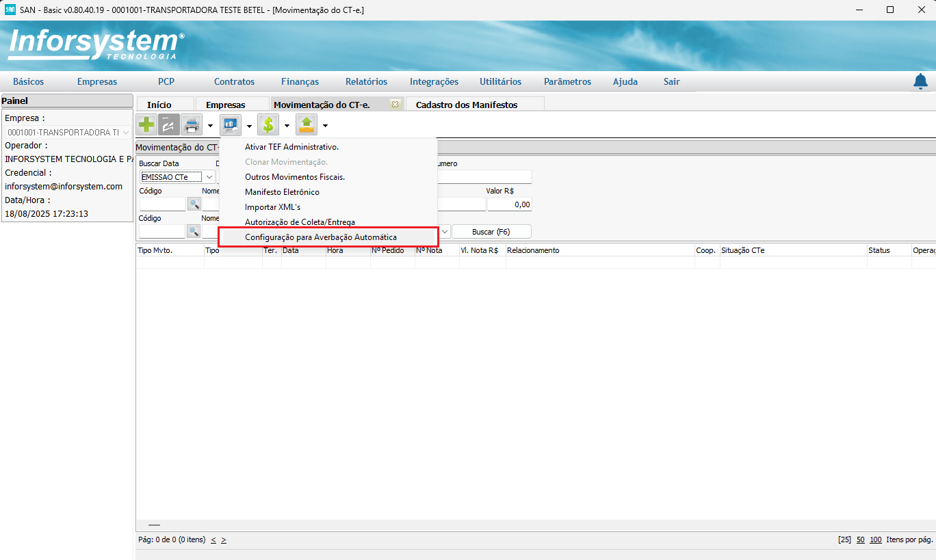This screenshot has height=560, width=936.
Task: Click the Vl. Nota R$ column header
Action: (x=482, y=250)
